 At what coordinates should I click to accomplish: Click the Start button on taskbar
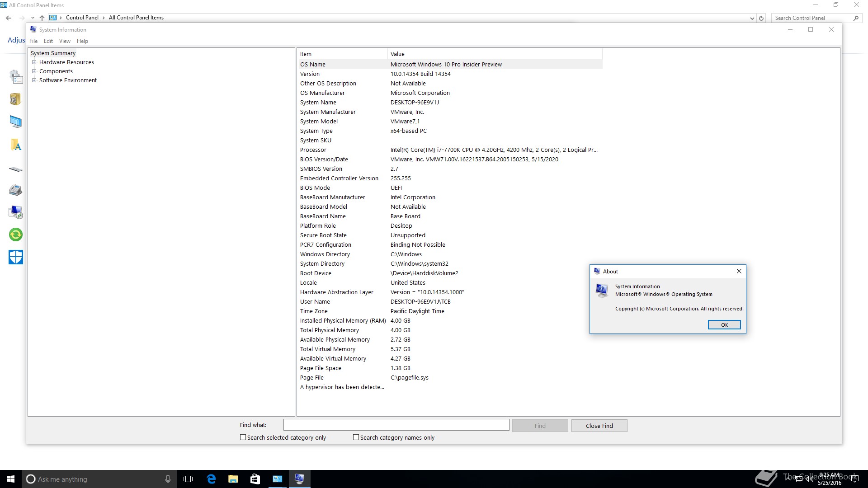11,479
